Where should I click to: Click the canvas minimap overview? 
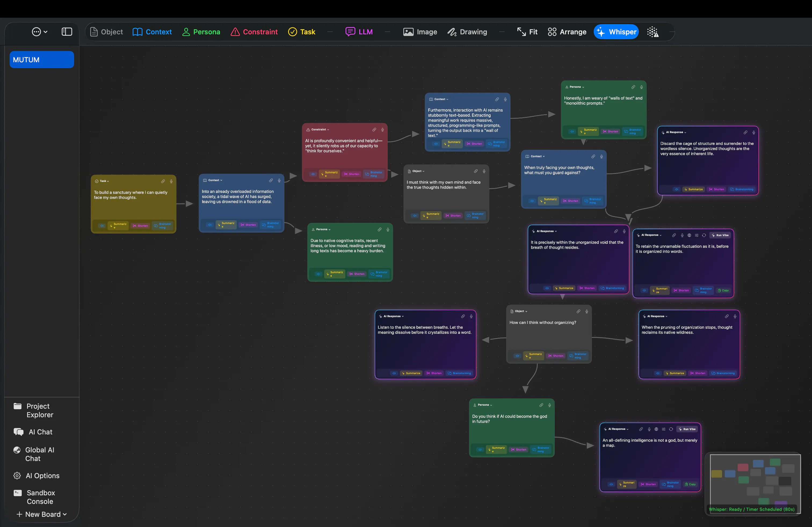[x=753, y=484]
